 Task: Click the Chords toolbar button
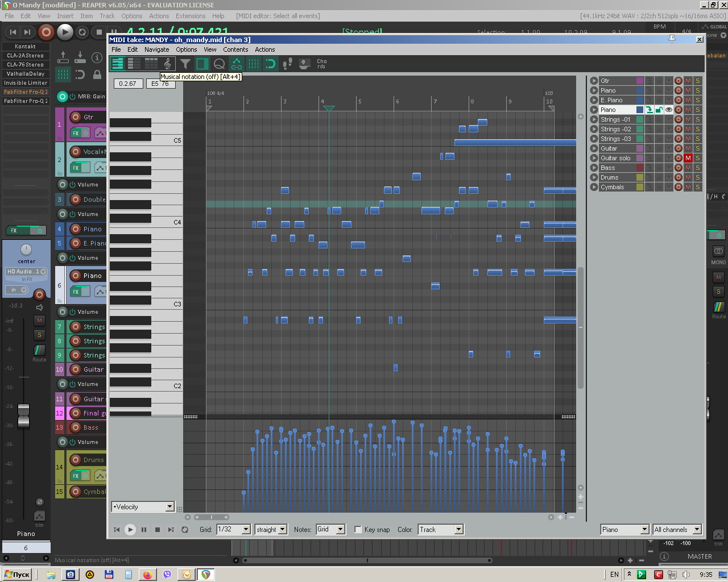[321, 64]
